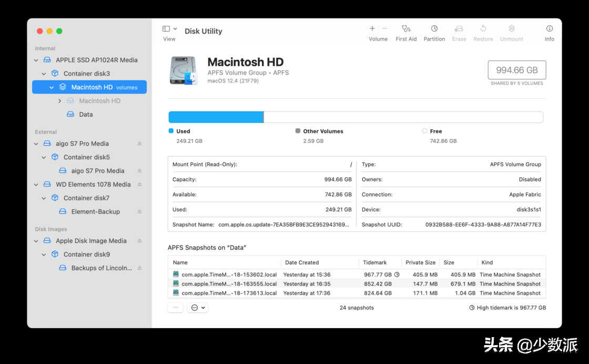Collapse the selected Macintosh HD volumes group
Image resolution: width=589 pixels, height=364 pixels.
click(x=52, y=87)
